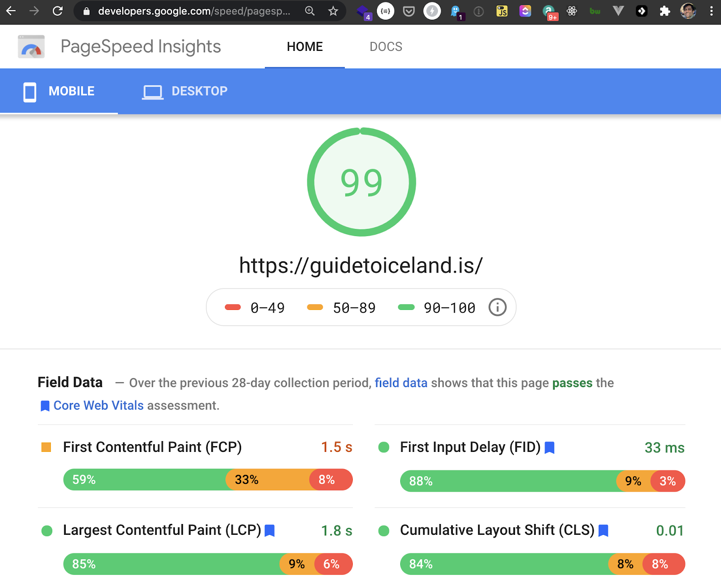Click the https://guidetoiceland.is/ URL text
The width and height of the screenshot is (721, 588).
[x=361, y=265]
